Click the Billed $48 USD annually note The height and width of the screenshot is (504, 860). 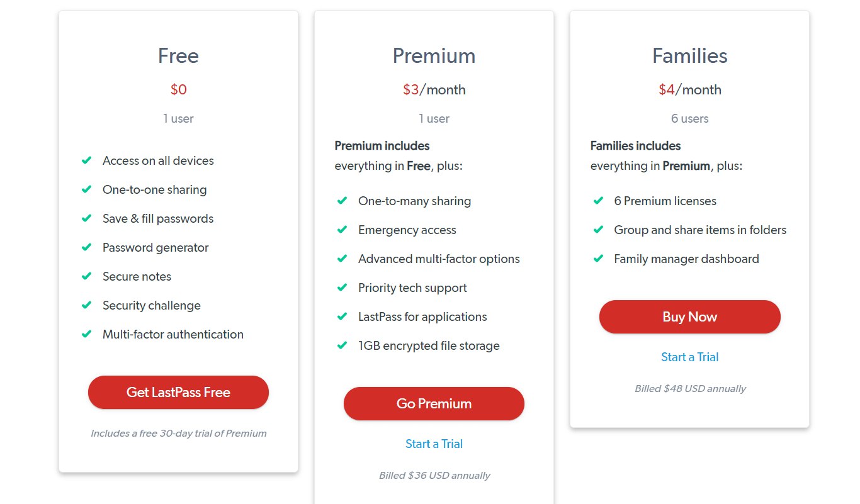[690, 388]
